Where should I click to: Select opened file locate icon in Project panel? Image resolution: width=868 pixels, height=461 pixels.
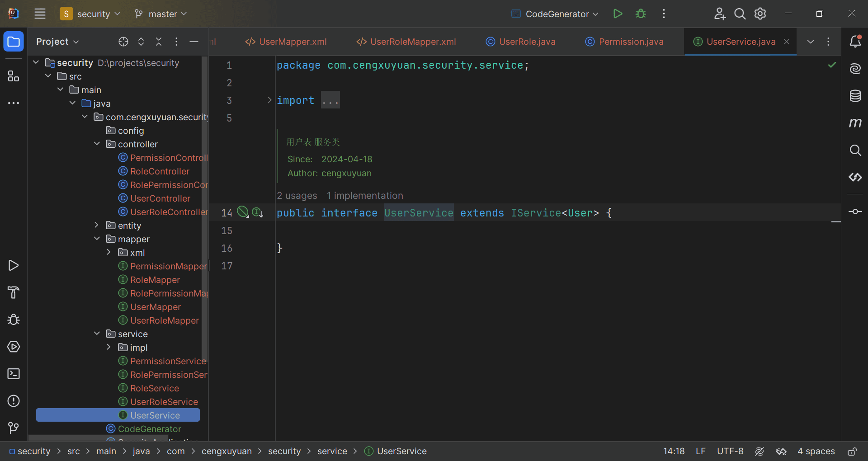click(123, 42)
